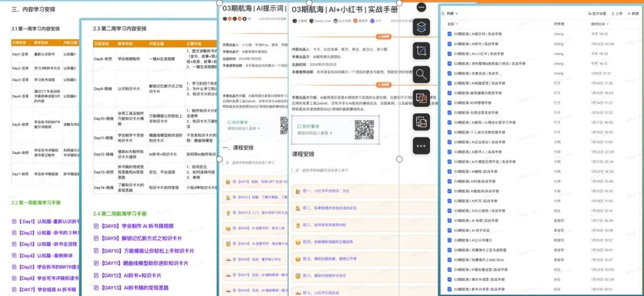The height and width of the screenshot is (296, 644).
Task: Click the 'Day9-晓维' cell in week two table
Action: pos(104,88)
